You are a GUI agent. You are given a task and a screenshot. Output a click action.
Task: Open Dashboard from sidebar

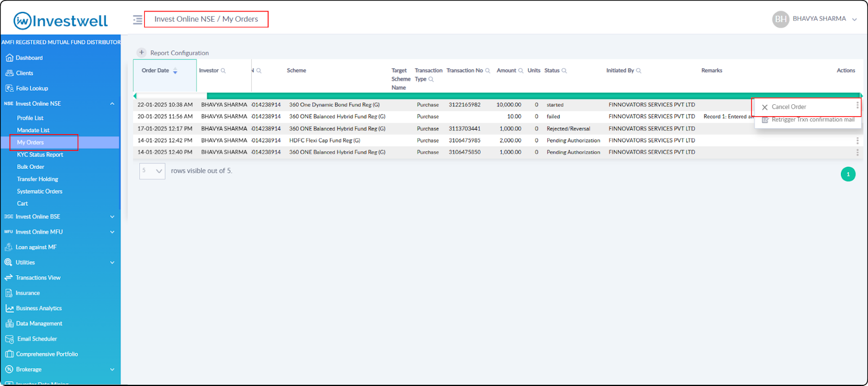[29, 58]
